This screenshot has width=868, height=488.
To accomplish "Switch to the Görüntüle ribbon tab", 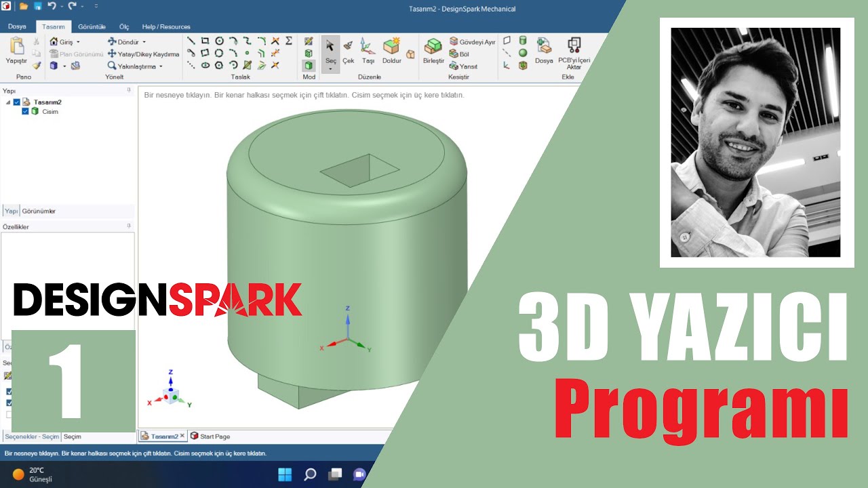I will click(92, 26).
